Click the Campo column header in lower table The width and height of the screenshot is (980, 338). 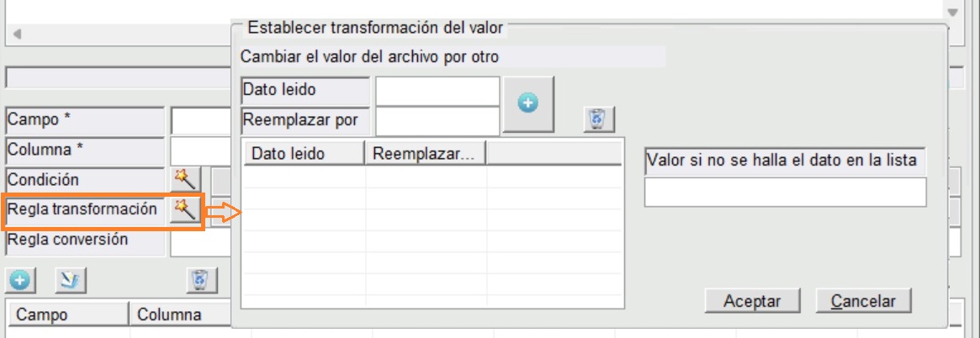click(67, 315)
